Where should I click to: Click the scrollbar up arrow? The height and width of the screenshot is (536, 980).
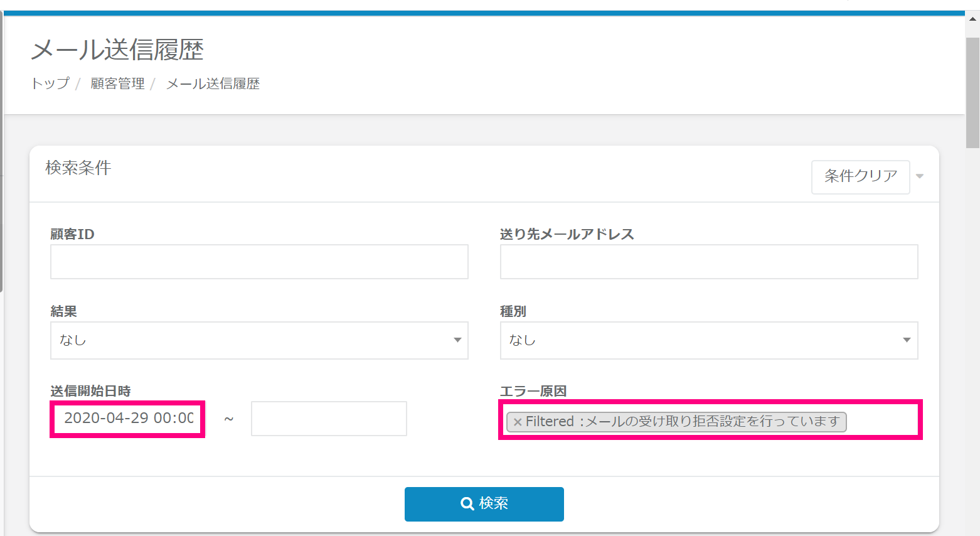972,19
